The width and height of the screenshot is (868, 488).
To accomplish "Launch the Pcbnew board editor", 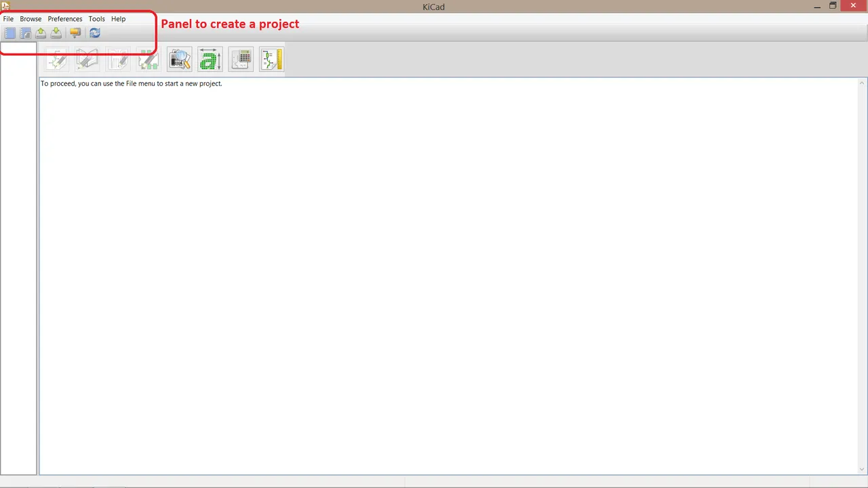I will [119, 59].
